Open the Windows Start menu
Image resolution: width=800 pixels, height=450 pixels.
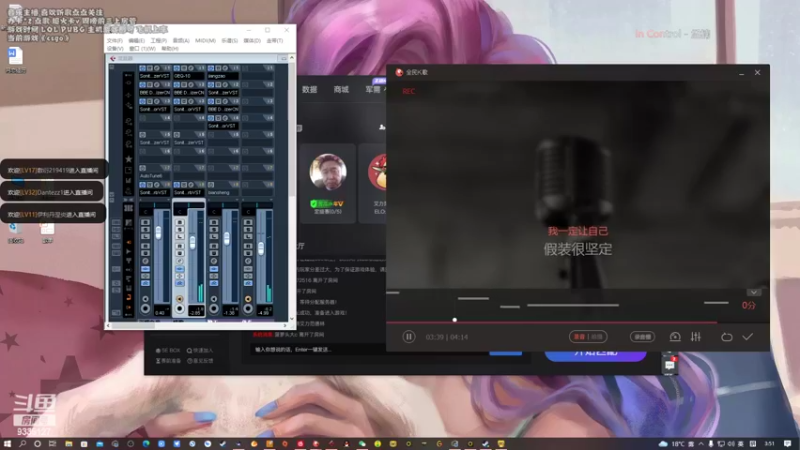[x=7, y=444]
